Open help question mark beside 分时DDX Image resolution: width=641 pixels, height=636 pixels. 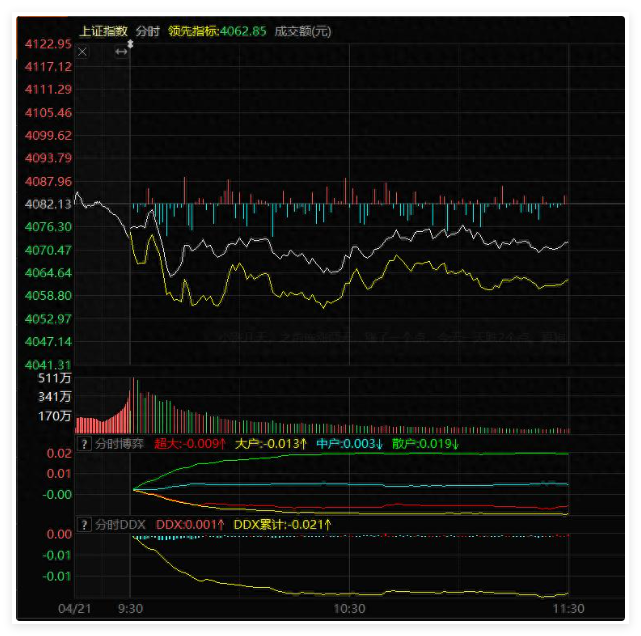click(84, 524)
